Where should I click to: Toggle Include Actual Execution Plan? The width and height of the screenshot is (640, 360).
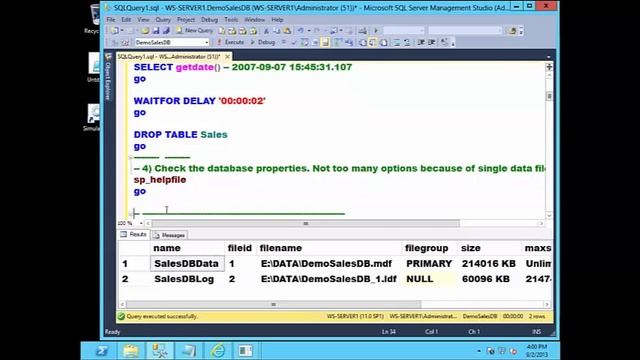click(x=338, y=42)
